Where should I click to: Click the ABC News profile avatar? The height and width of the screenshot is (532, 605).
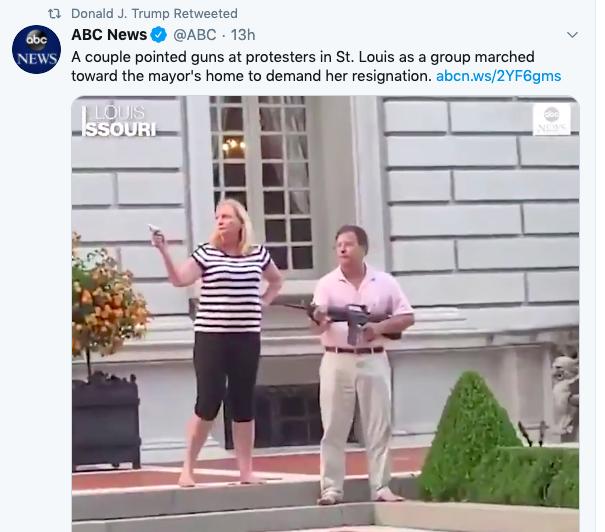[36, 49]
